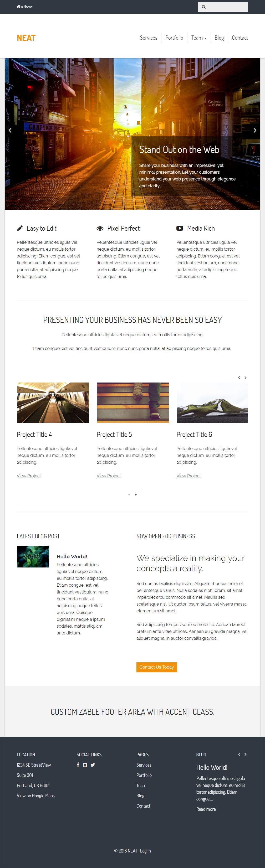Open the GitHub social link icon
The image size is (265, 868).
[x=85, y=764]
